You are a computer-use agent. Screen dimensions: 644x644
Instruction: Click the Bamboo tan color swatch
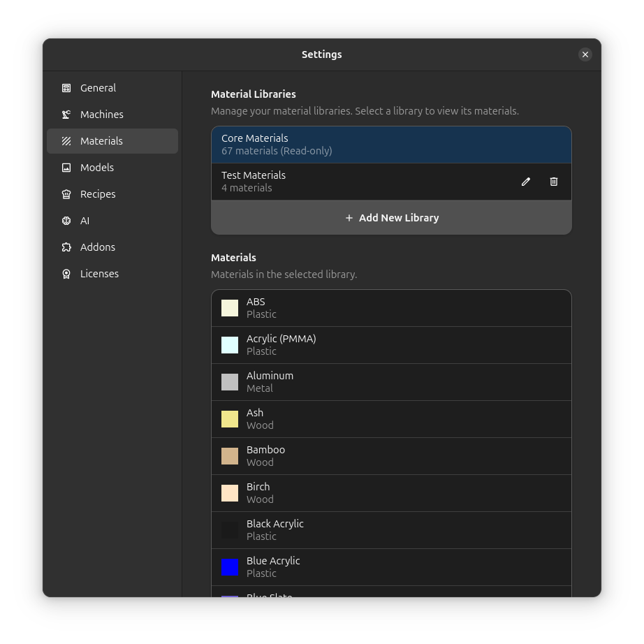[230, 456]
